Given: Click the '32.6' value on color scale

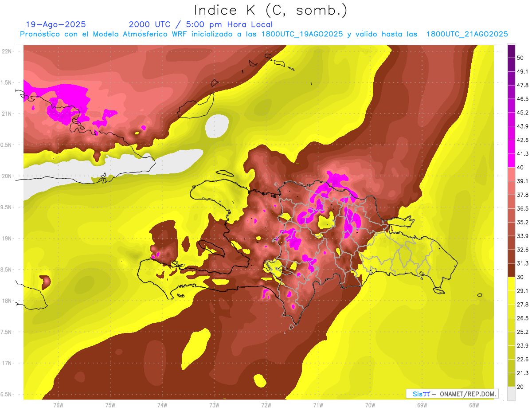Looking at the screenshot, I should (523, 250).
